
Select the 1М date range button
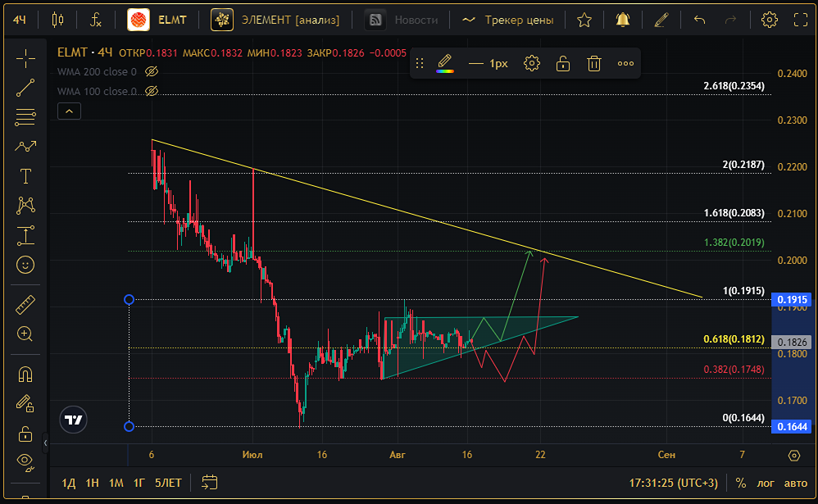116,483
